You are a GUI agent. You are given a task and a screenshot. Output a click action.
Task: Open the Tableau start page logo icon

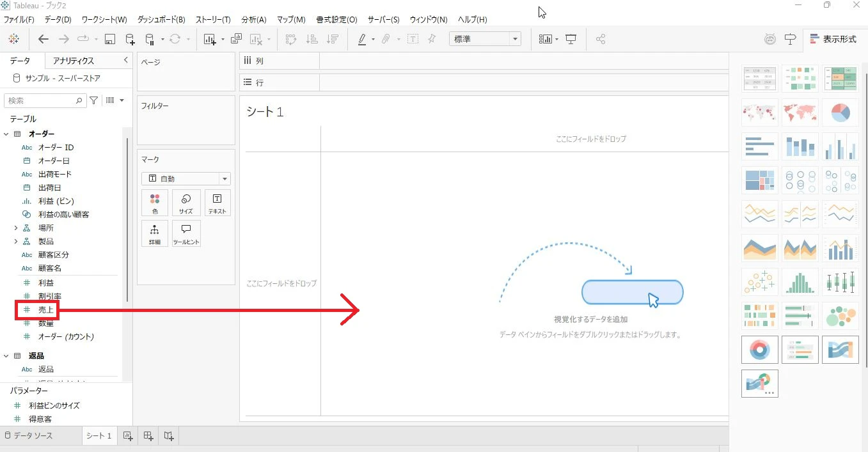[x=13, y=39]
